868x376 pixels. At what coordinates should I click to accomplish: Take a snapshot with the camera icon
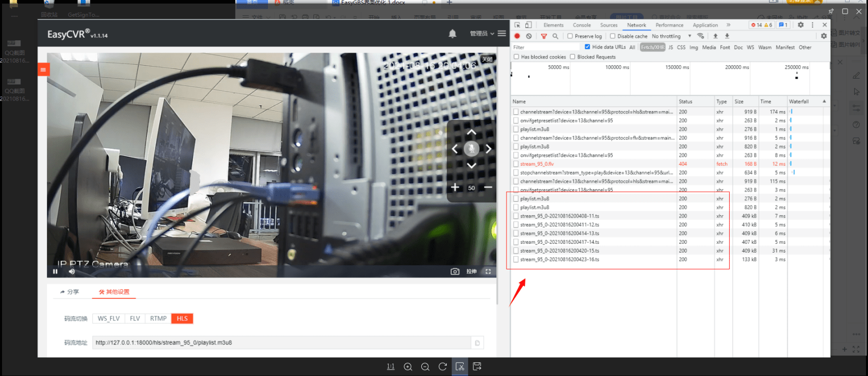pyautogui.click(x=455, y=271)
